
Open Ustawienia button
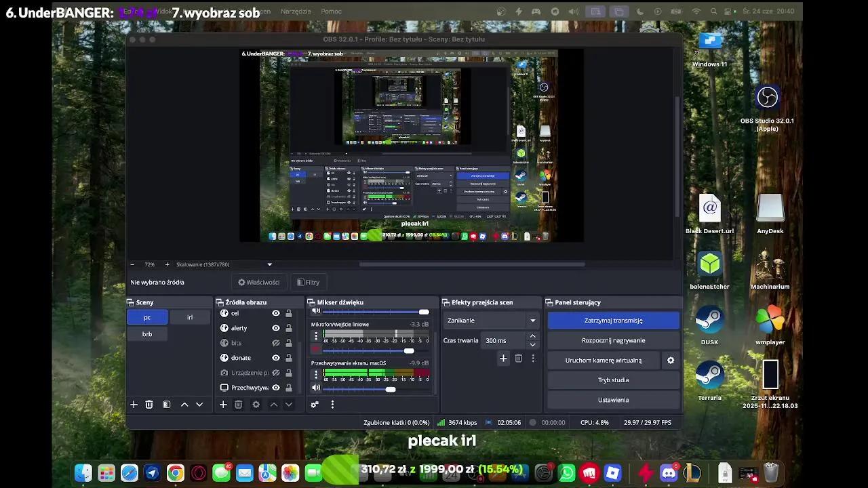click(614, 400)
